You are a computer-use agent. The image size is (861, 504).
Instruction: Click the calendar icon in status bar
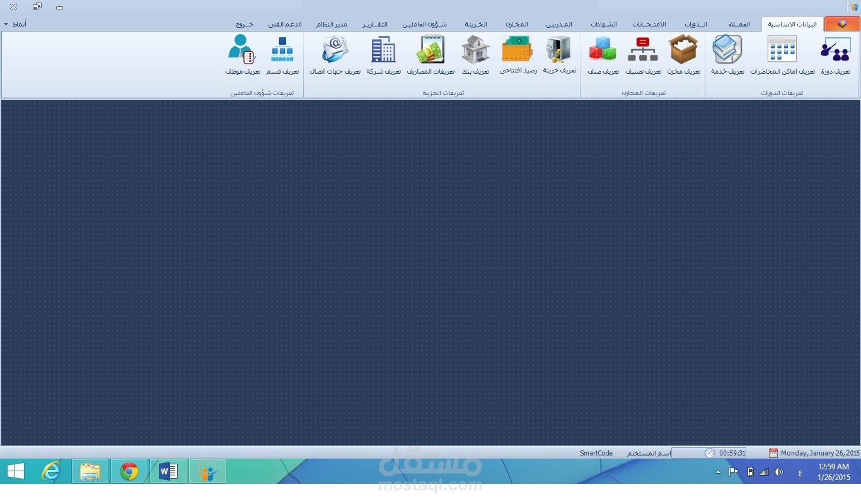tap(773, 453)
